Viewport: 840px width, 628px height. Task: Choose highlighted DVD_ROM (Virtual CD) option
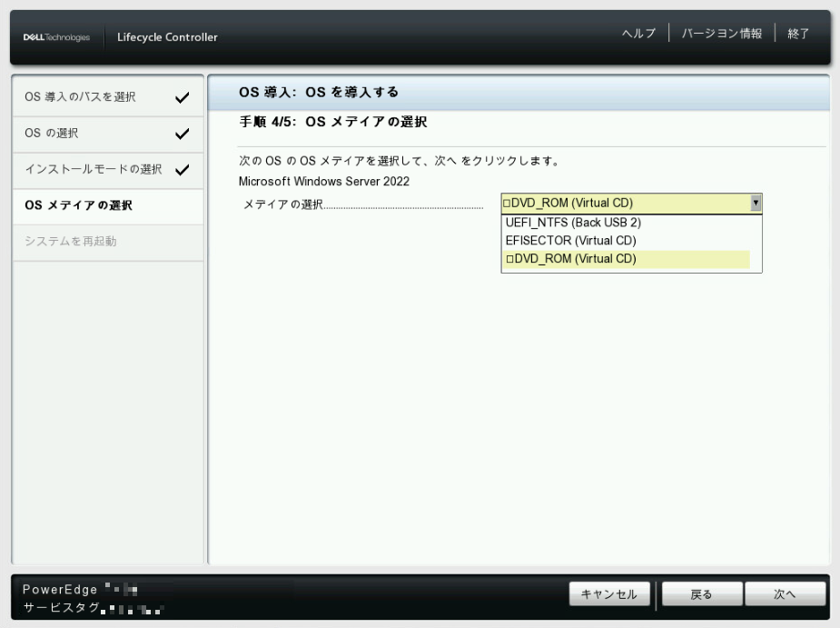coord(627,259)
